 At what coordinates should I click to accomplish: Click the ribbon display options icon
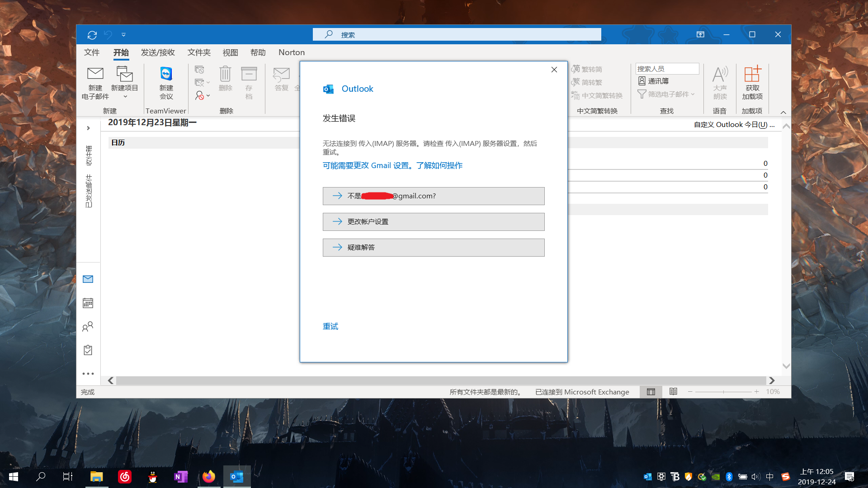click(x=700, y=34)
